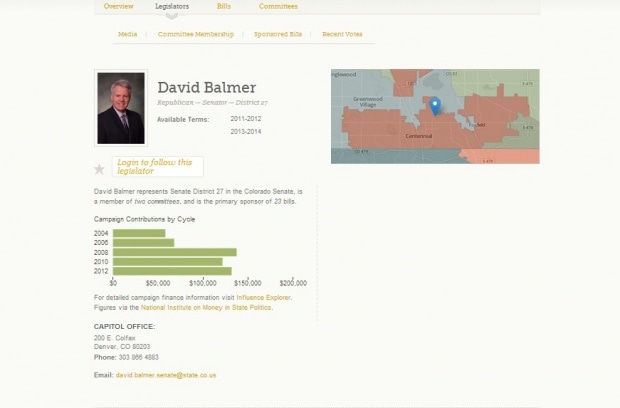Open the Recent Votes section
The image size is (620, 408).
point(342,34)
